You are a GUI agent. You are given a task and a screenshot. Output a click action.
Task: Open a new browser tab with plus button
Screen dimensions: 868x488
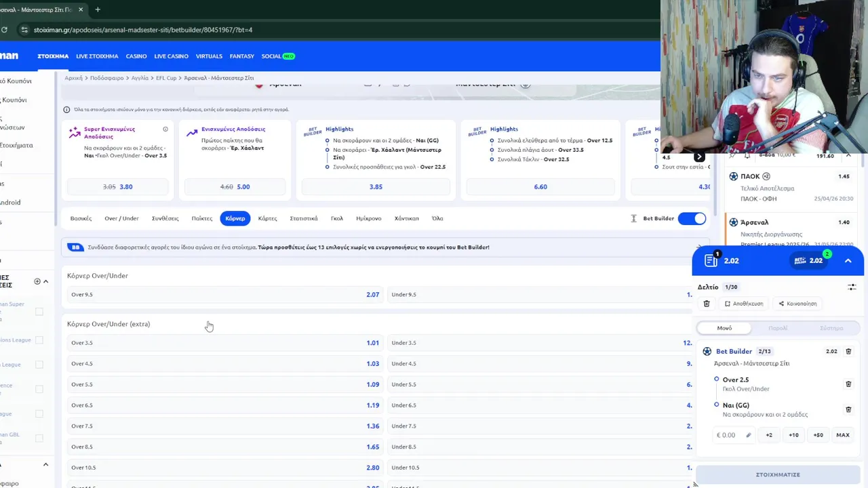98,9
